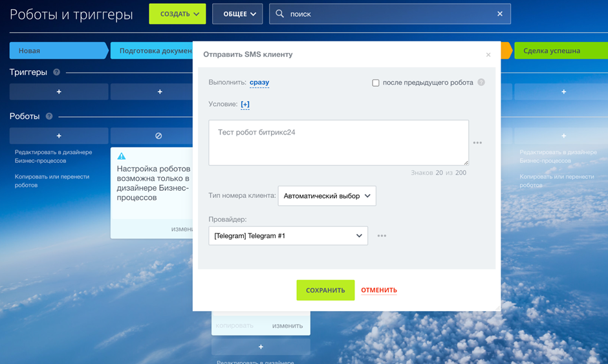Select the Сделка успешна stage tab
Image resolution: width=608 pixels, height=364 pixels.
pos(561,51)
